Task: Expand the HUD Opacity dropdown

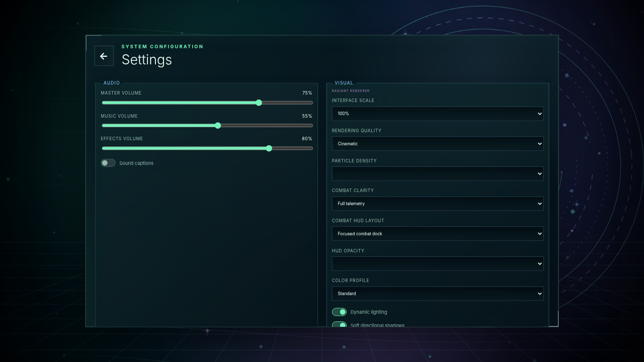Action: point(438,264)
